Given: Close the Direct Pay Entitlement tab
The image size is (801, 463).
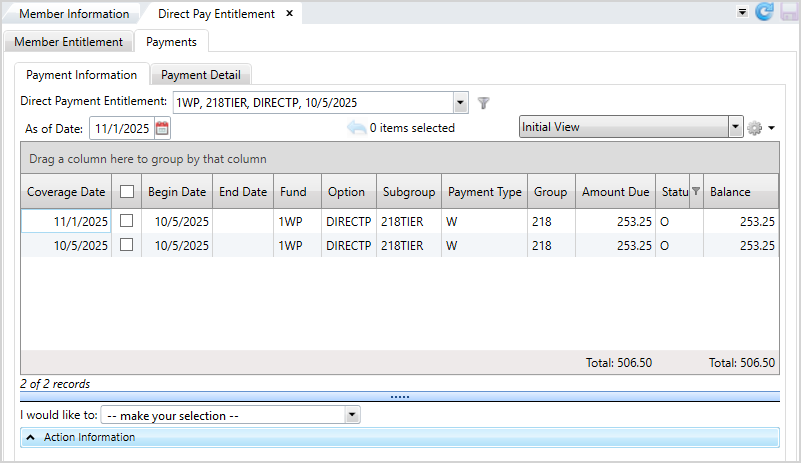Looking at the screenshot, I should tap(289, 14).
